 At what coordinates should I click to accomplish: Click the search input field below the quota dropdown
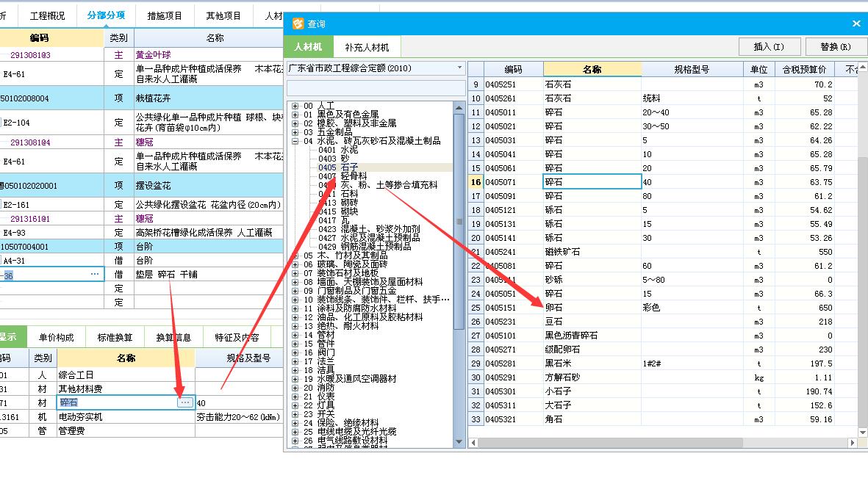click(x=376, y=88)
